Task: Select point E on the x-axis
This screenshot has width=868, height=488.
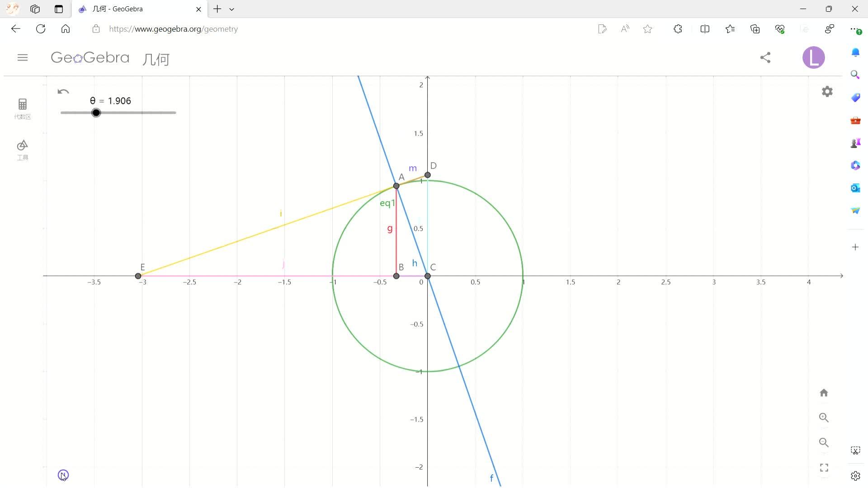Action: pyautogui.click(x=138, y=276)
